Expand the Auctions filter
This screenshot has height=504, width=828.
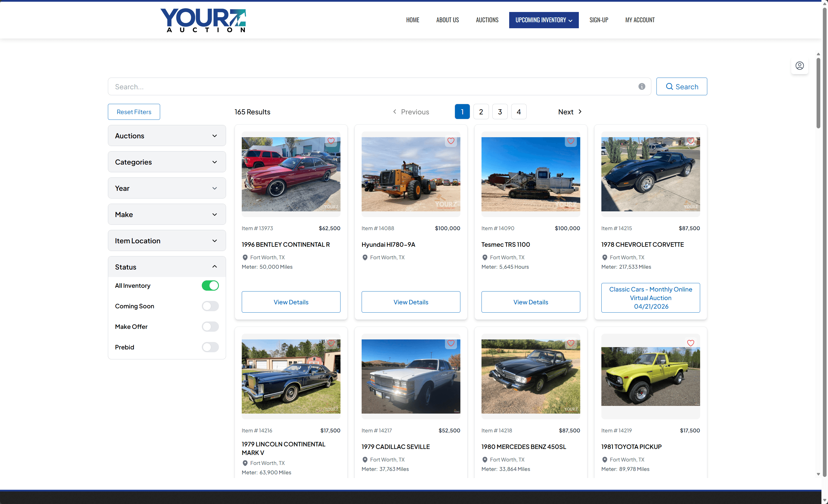pyautogui.click(x=167, y=136)
